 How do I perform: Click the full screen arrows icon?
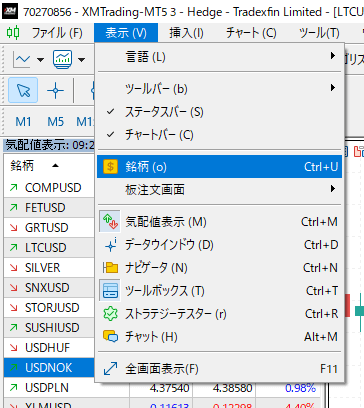pyautogui.click(x=110, y=369)
